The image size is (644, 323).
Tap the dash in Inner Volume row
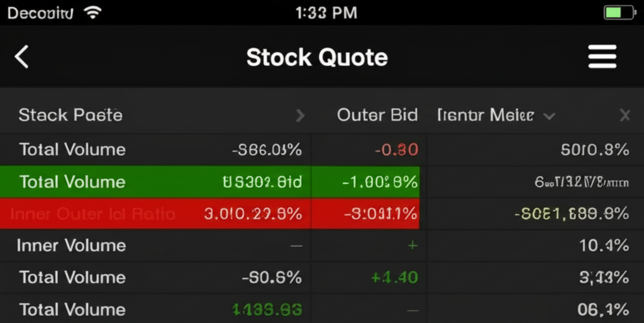tap(296, 246)
